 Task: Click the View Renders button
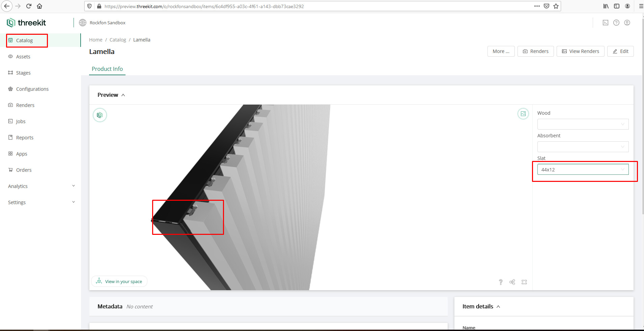(580, 51)
